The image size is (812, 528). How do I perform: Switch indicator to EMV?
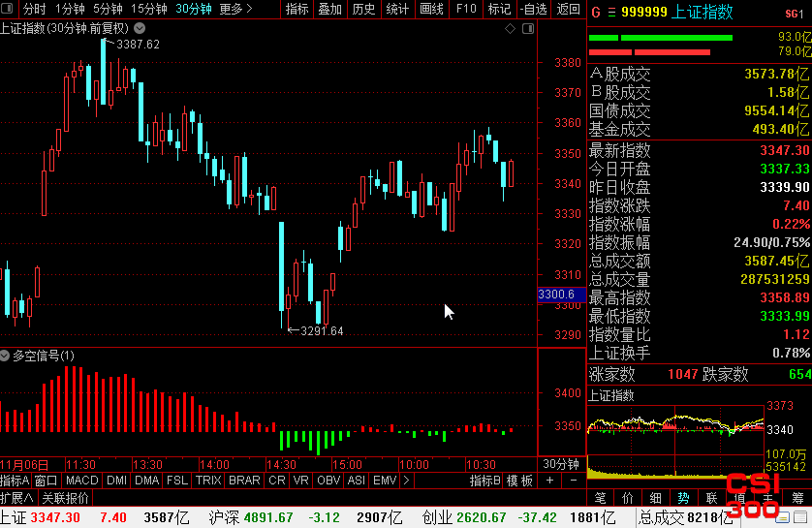click(x=385, y=481)
